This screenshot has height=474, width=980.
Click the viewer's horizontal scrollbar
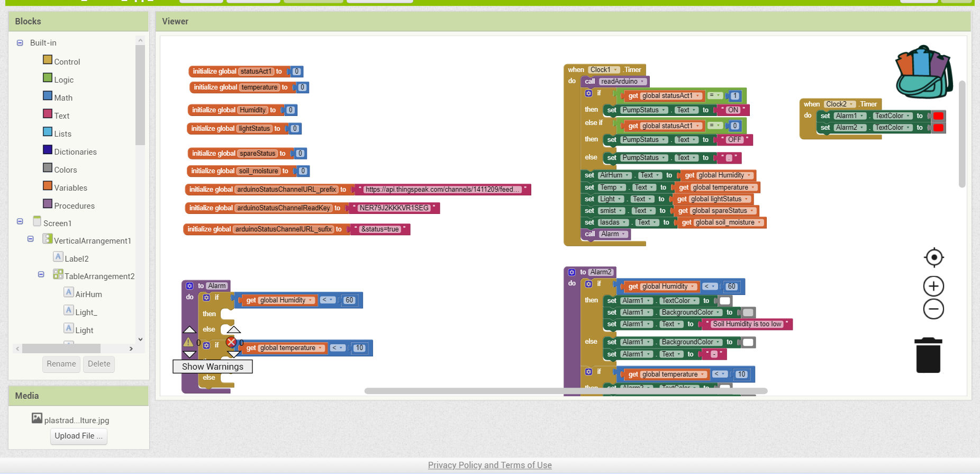pyautogui.click(x=566, y=391)
